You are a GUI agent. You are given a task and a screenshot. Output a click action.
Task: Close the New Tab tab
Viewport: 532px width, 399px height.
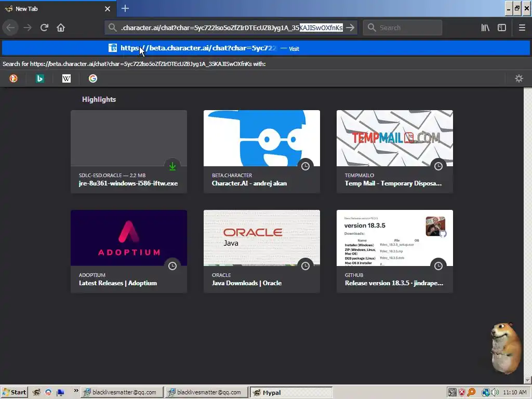click(108, 9)
